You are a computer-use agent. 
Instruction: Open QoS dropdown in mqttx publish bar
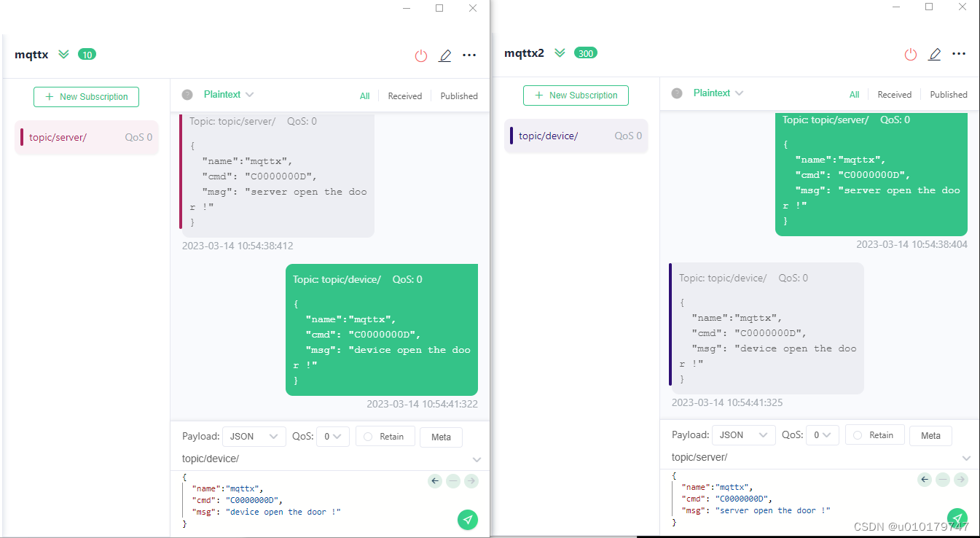[x=333, y=436]
